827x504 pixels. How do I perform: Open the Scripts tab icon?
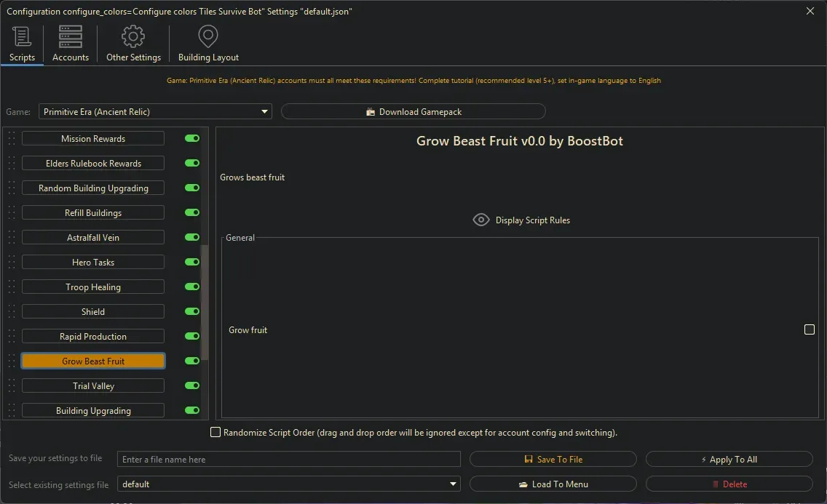coord(22,36)
